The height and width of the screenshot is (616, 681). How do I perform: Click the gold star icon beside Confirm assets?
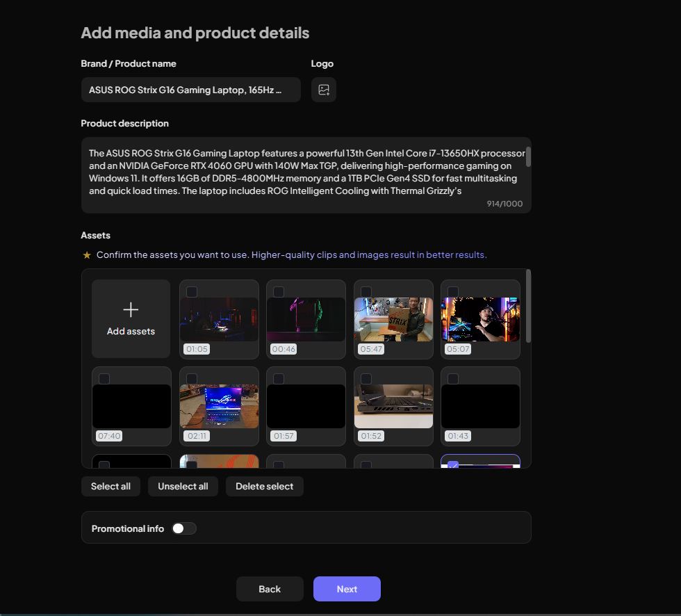tap(87, 255)
